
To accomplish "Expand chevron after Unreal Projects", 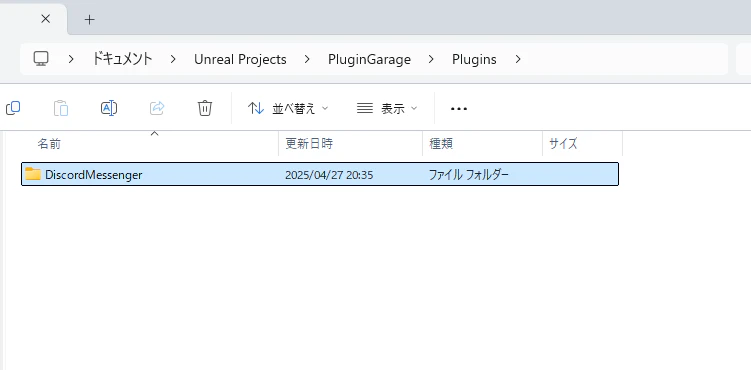I will 307,59.
